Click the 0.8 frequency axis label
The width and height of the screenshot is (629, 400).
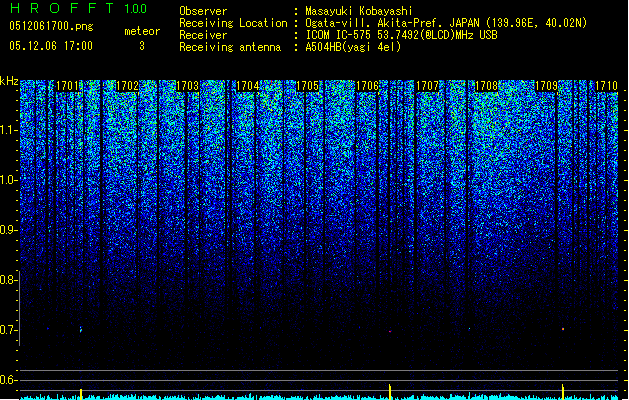click(x=9, y=280)
